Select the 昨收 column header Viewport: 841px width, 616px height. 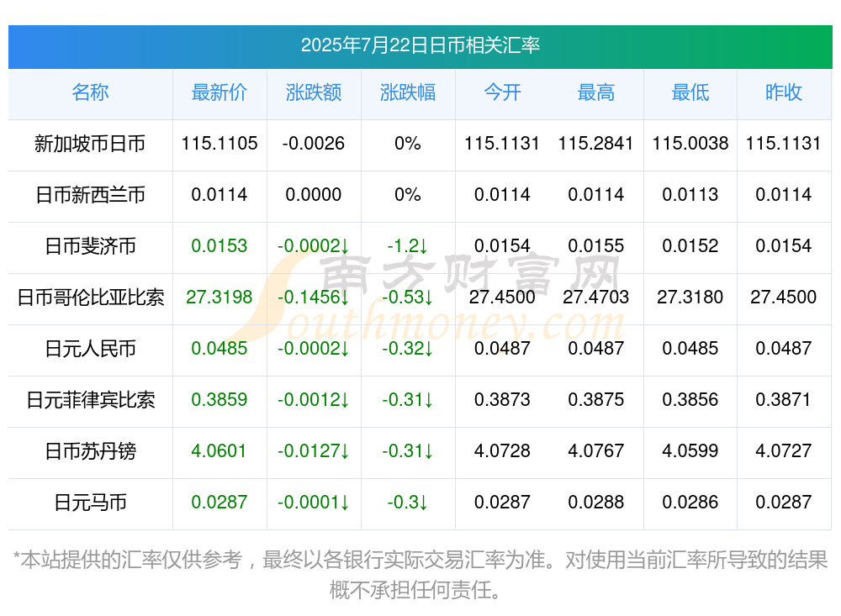(784, 92)
